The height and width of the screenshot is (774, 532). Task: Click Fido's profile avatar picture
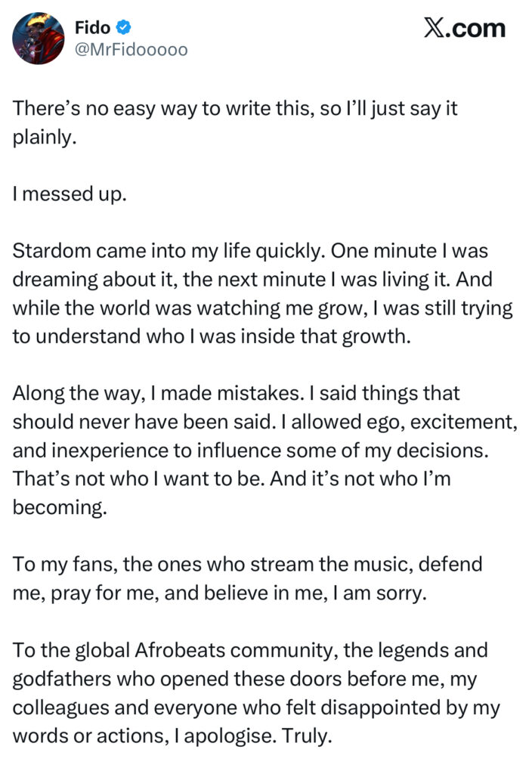tap(39, 38)
